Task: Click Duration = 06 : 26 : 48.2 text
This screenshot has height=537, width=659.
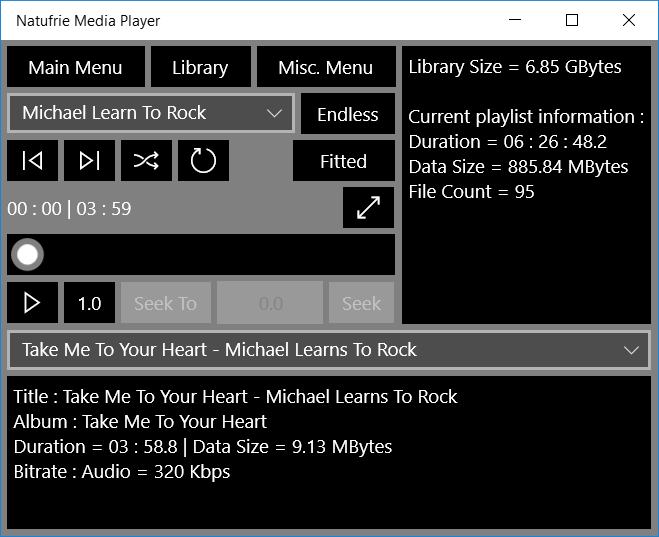Action: pyautogui.click(x=508, y=142)
